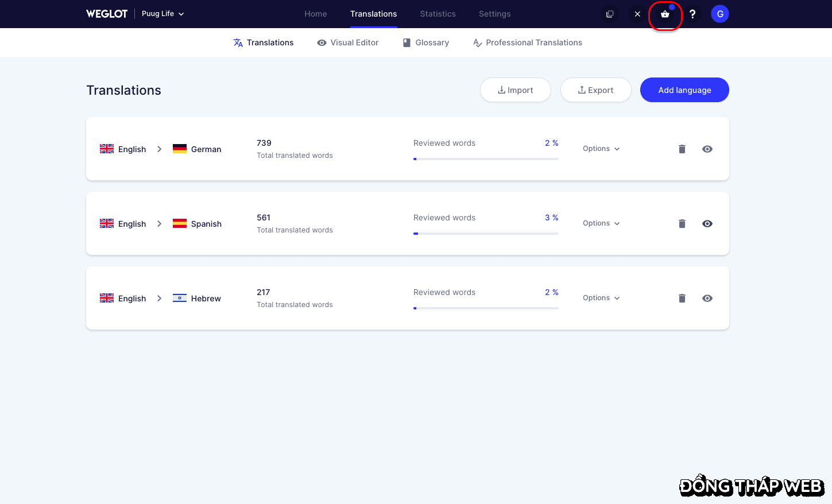The height and width of the screenshot is (504, 832).
Task: Expand Options dropdown for German row
Action: [601, 149]
